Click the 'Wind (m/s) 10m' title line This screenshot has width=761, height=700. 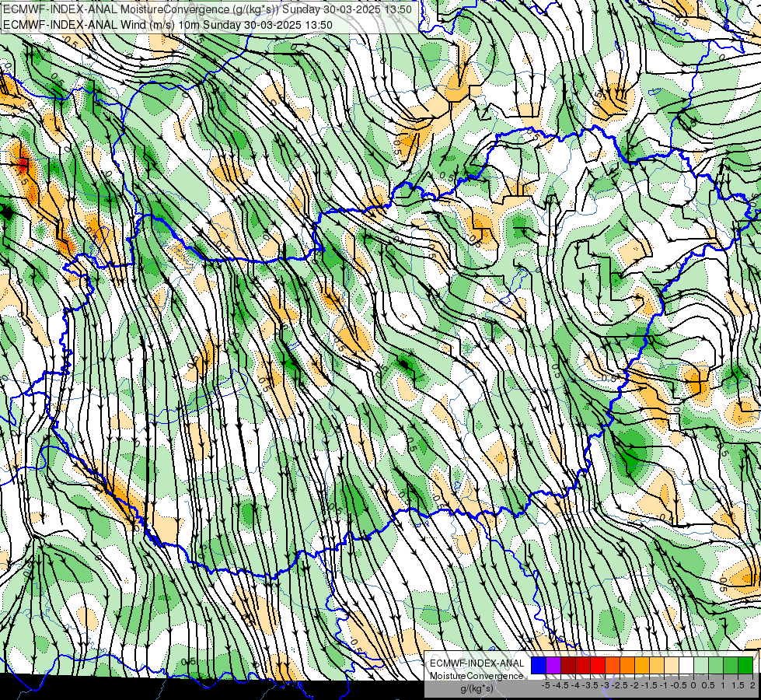click(x=167, y=25)
